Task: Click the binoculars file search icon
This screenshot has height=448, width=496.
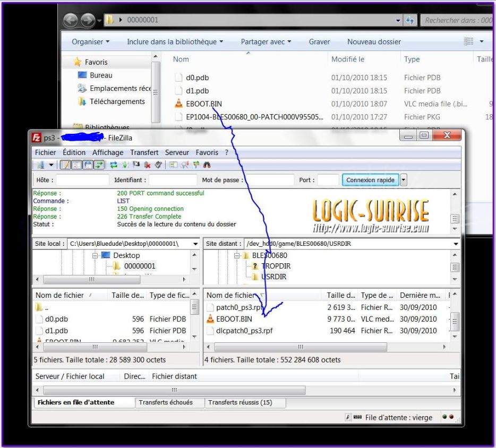Action: click(207, 165)
